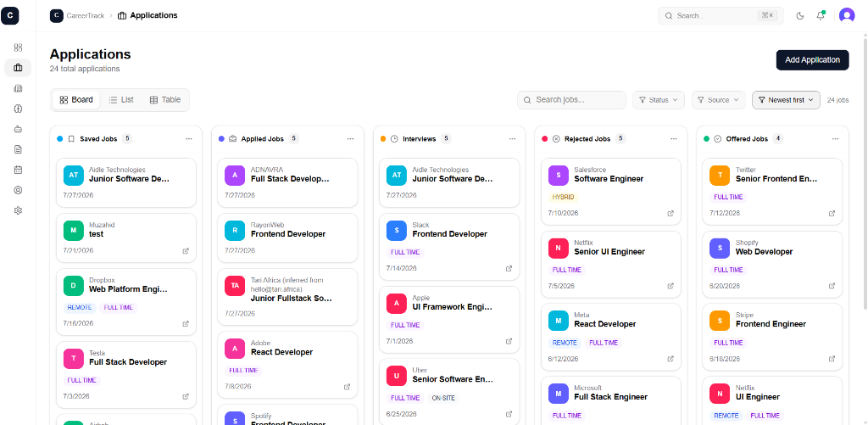Click the REMOTE tag on Meta card

[x=565, y=343]
